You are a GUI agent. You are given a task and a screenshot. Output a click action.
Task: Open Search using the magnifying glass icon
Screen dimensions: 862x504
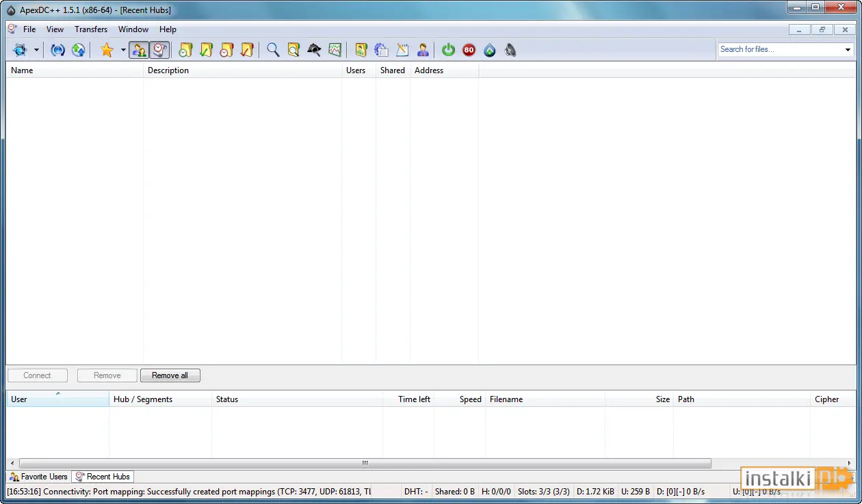coord(273,50)
